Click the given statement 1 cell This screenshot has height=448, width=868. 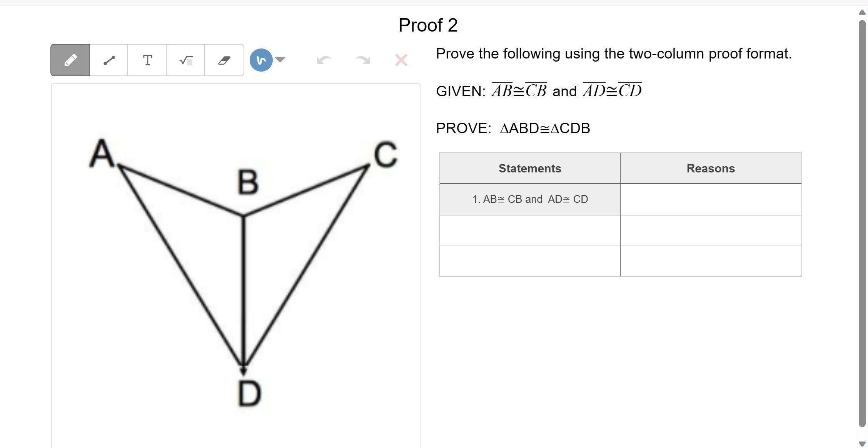(x=530, y=199)
